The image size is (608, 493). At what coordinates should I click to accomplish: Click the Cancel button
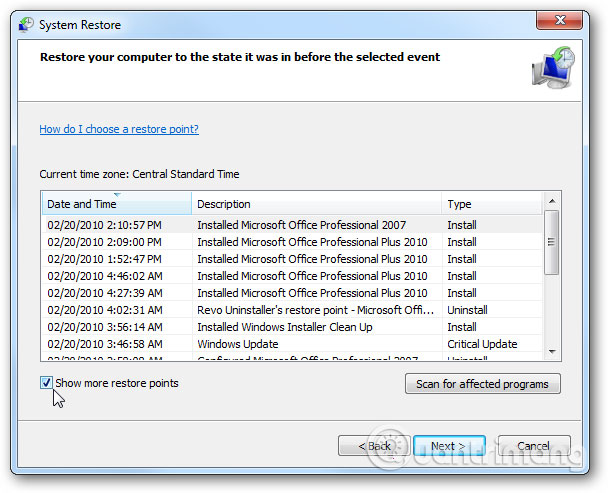(533, 446)
